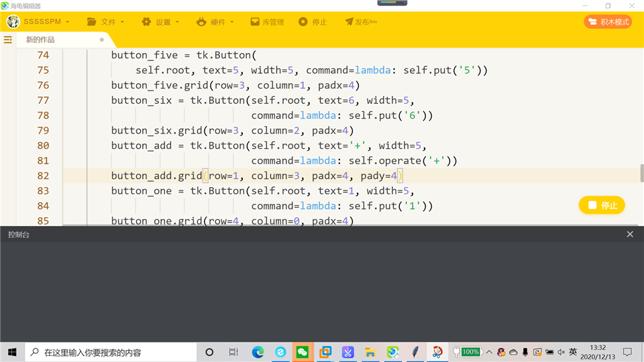
Task: Click the 库管理 box icon
Action: pyautogui.click(x=255, y=21)
